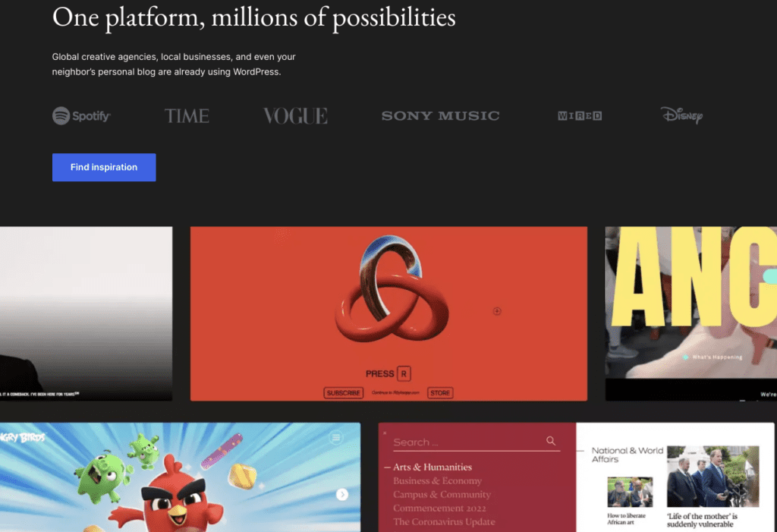Click the Disney logo
The image size is (777, 532).
pos(682,115)
